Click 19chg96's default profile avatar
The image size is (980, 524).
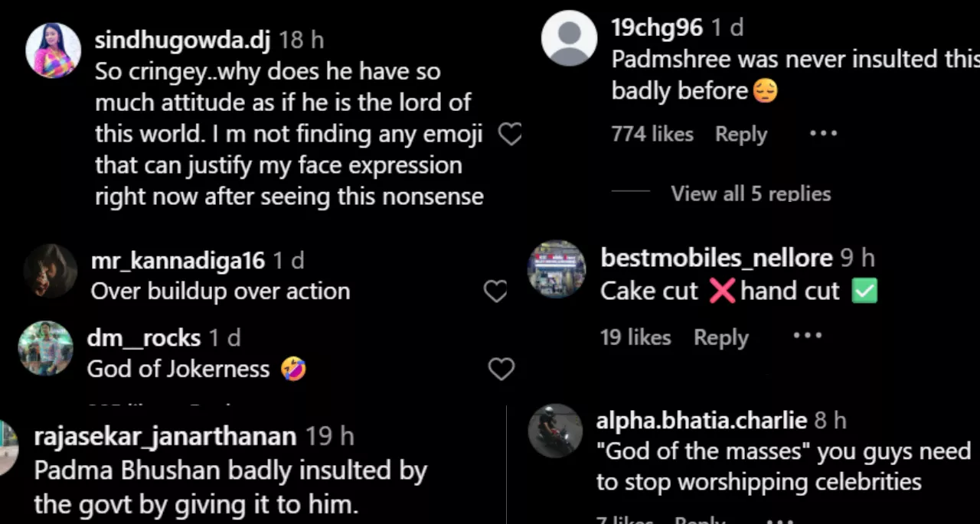[x=569, y=38]
